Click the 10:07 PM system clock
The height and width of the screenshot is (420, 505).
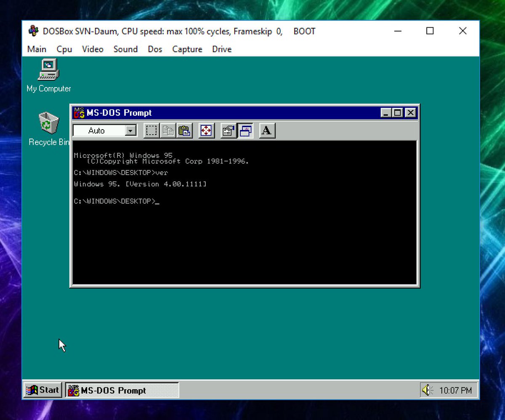tap(455, 391)
